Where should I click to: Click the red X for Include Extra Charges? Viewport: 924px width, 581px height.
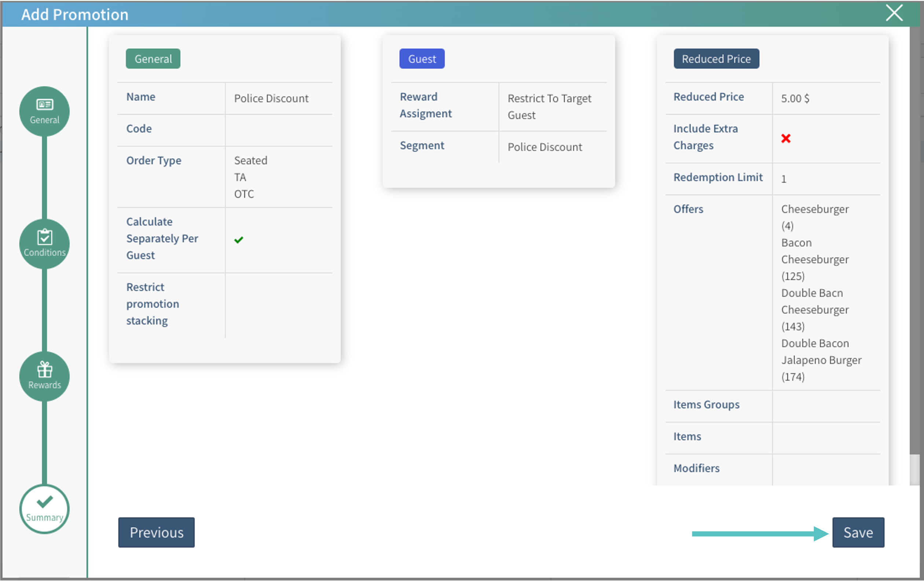click(x=785, y=139)
